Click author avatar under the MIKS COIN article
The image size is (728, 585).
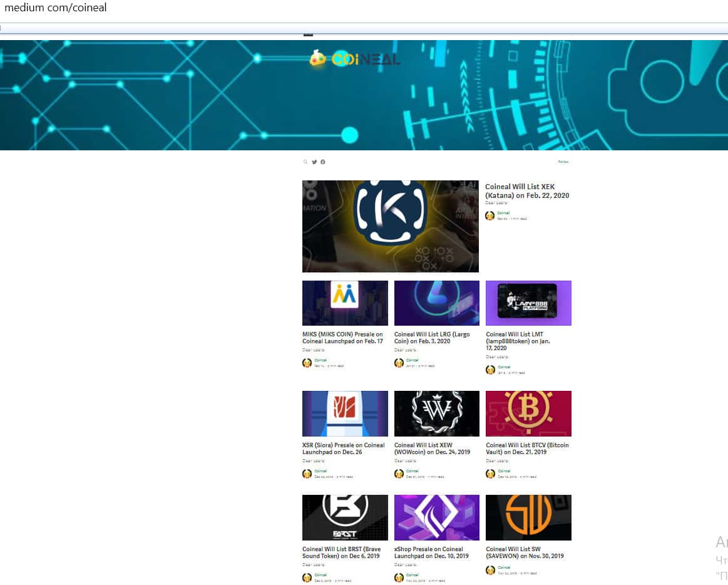(x=307, y=363)
